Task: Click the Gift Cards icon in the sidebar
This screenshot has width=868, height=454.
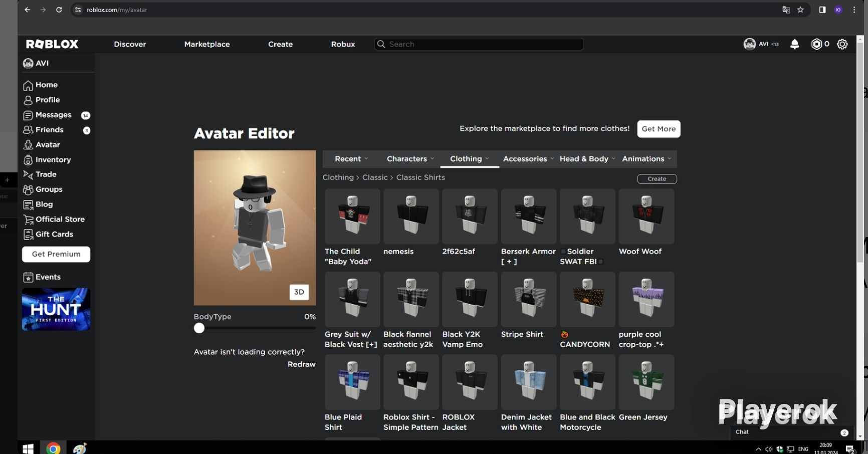Action: [x=28, y=235]
